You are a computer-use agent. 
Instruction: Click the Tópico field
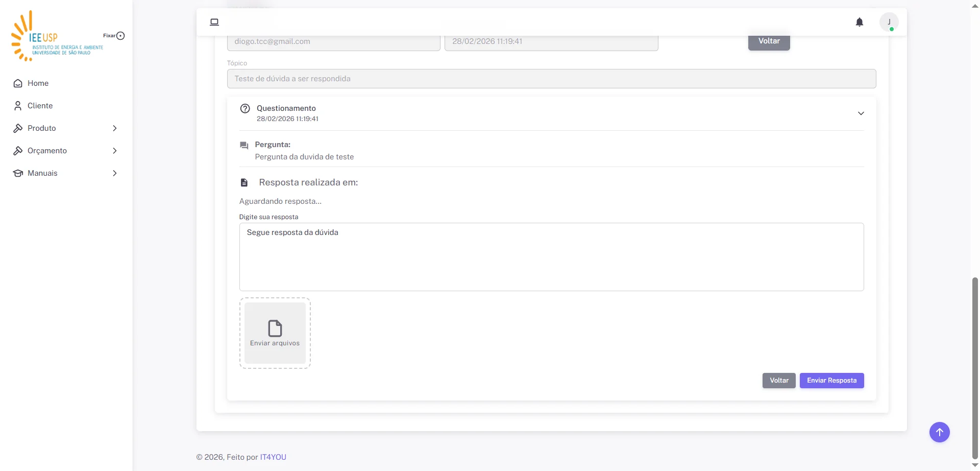click(x=551, y=79)
